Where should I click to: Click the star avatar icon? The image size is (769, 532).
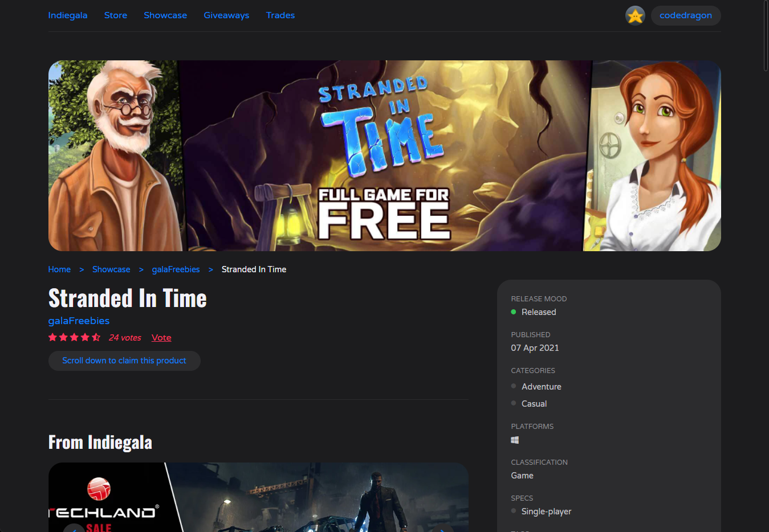[635, 15]
